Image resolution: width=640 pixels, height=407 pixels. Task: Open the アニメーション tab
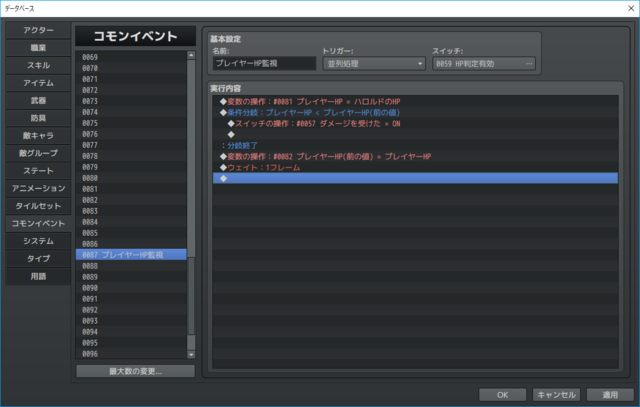pyautogui.click(x=38, y=188)
